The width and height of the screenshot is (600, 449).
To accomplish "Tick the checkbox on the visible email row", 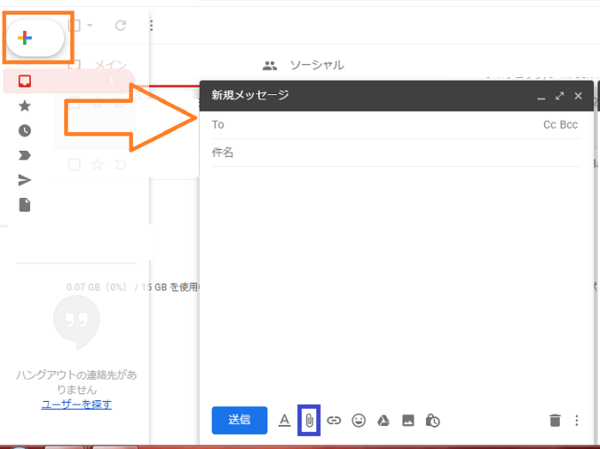I will click(74, 164).
